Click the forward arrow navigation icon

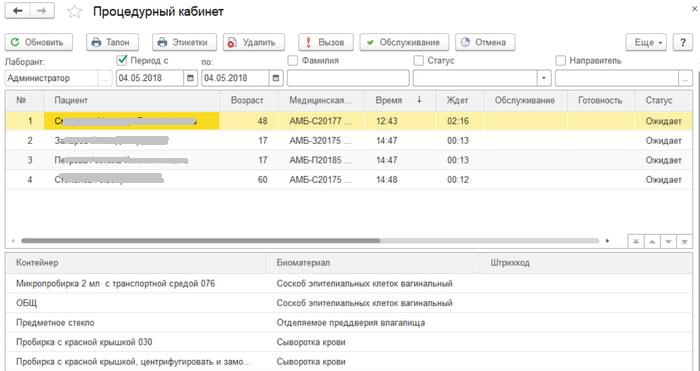[42, 11]
